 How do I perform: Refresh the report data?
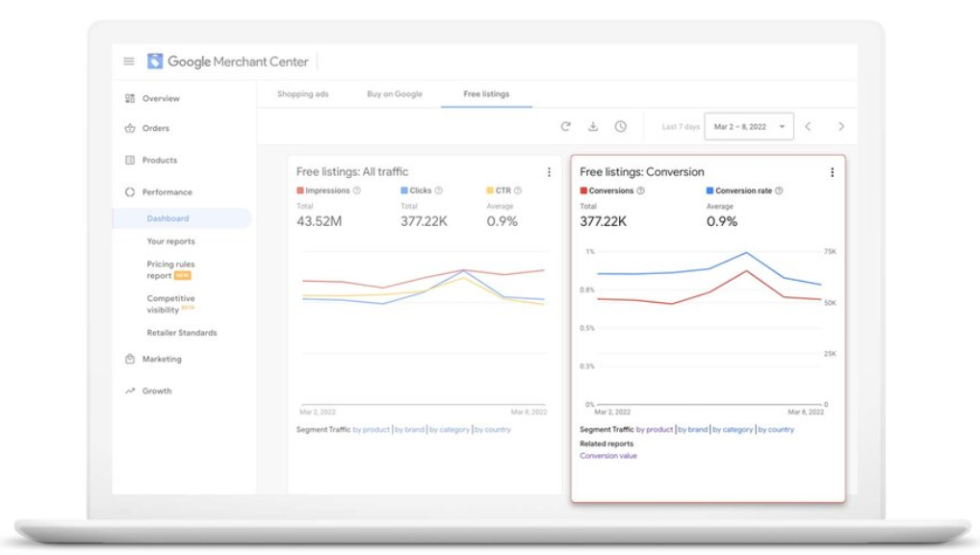click(x=568, y=125)
